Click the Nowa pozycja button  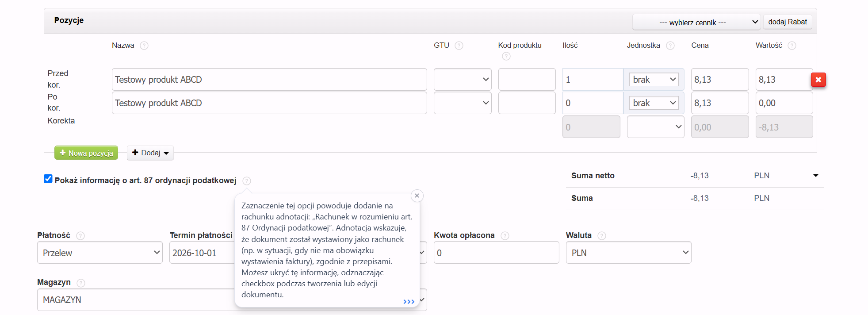click(x=86, y=153)
